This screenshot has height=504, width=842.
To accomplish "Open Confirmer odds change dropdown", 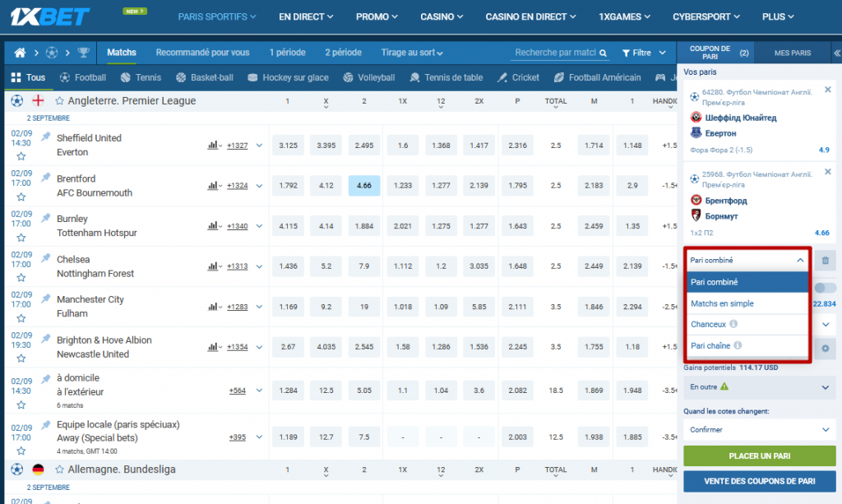I will click(x=759, y=429).
